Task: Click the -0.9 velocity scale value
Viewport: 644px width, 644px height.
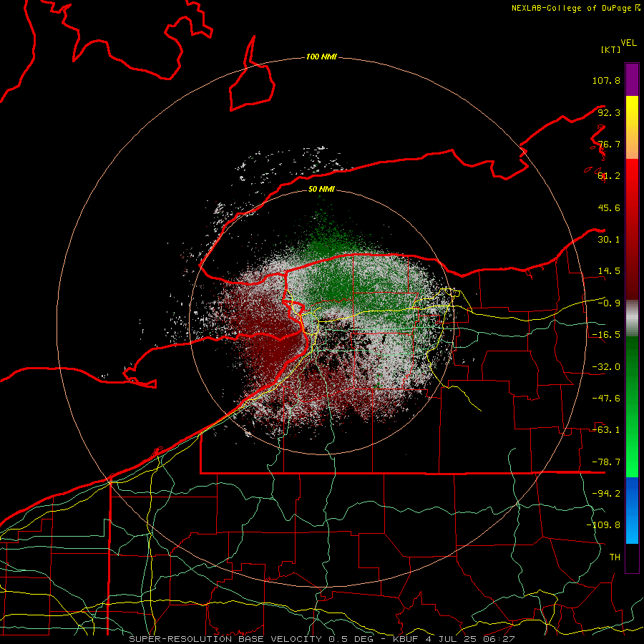Action: click(609, 303)
